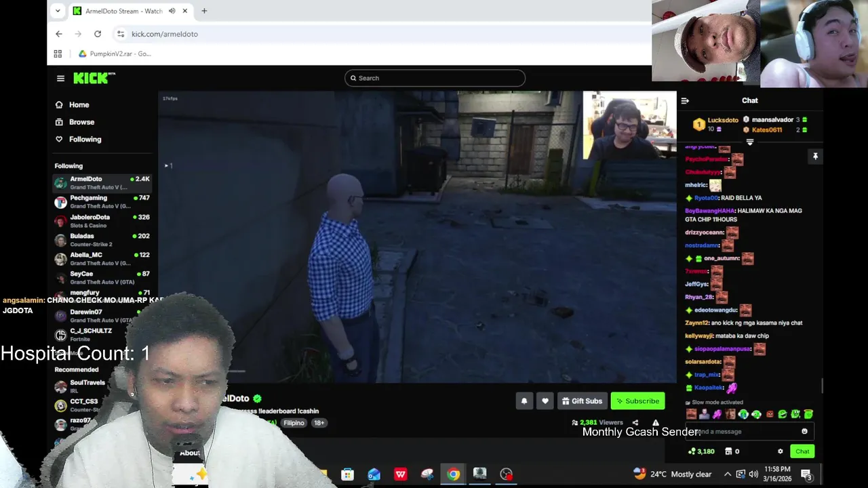Click Ryota00 username in chat
Screen dimensions: 868x488
(x=705, y=198)
